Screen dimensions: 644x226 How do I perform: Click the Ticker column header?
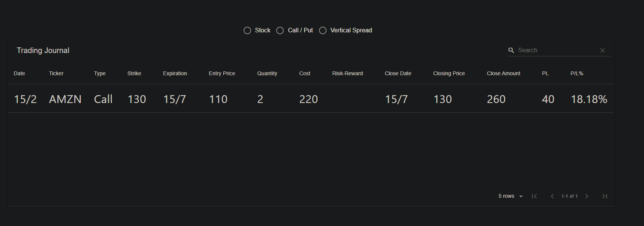tap(56, 73)
